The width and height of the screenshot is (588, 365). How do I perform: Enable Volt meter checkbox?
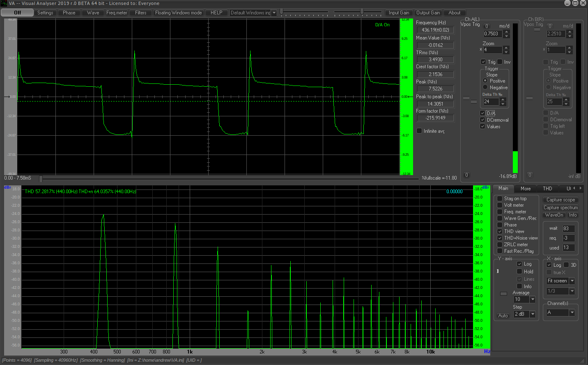tap(500, 205)
